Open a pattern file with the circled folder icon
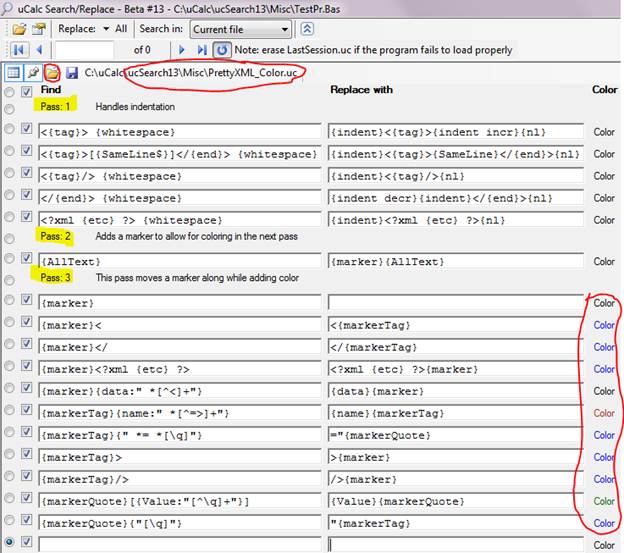The height and width of the screenshot is (553, 624). coord(51,72)
